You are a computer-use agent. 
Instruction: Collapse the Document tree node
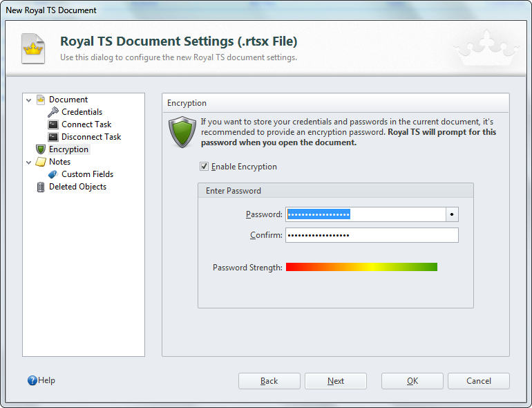29,100
